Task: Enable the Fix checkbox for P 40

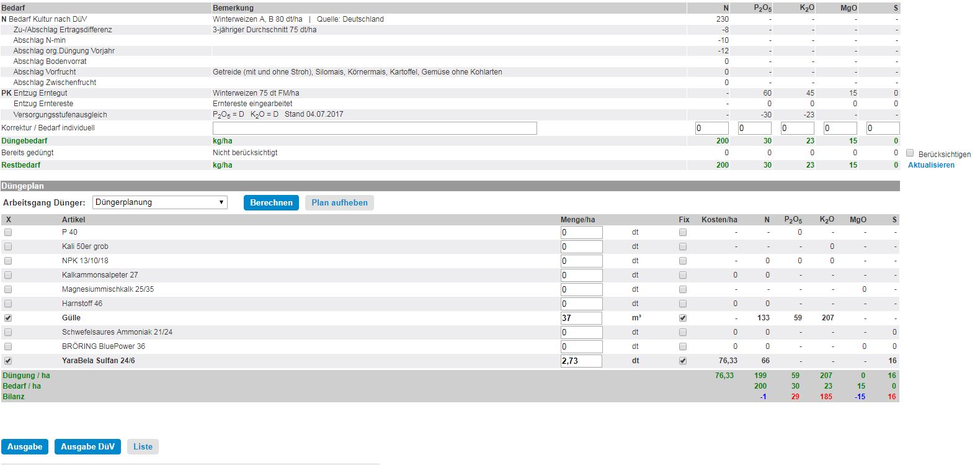Action: 683,232
